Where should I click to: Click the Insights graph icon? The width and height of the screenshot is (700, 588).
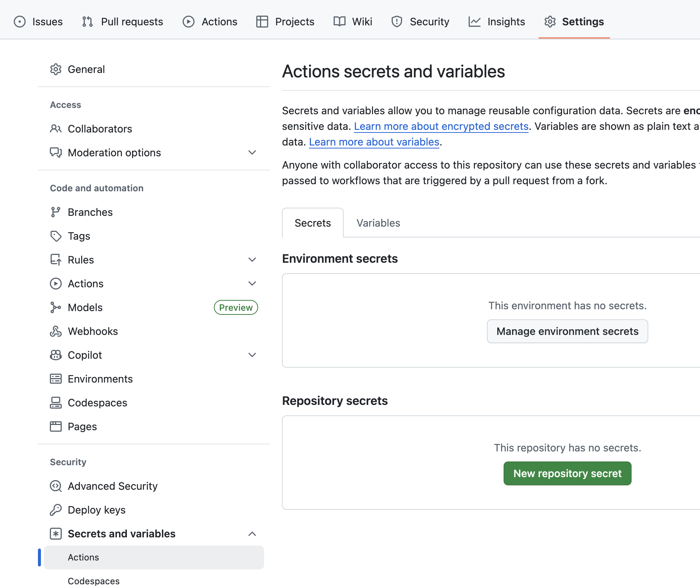(475, 22)
